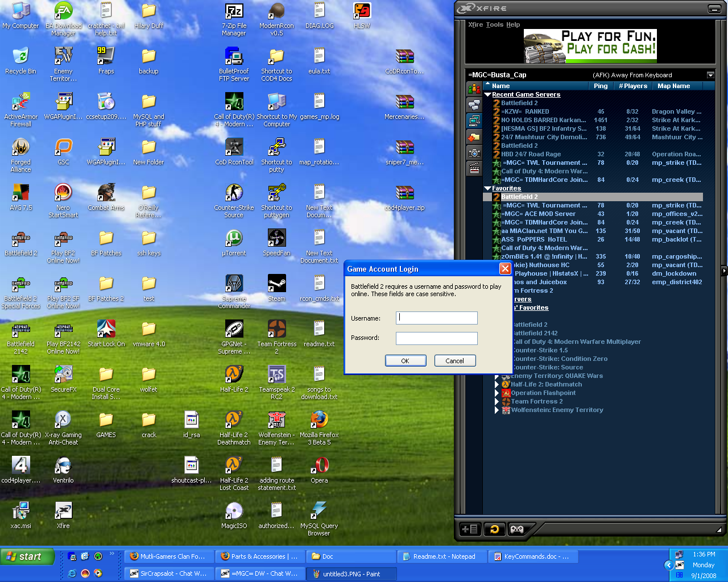Screen dimensions: 728x582
Task: Select the Counter-Strike: Condition Zero tree item
Action: [x=560, y=359]
